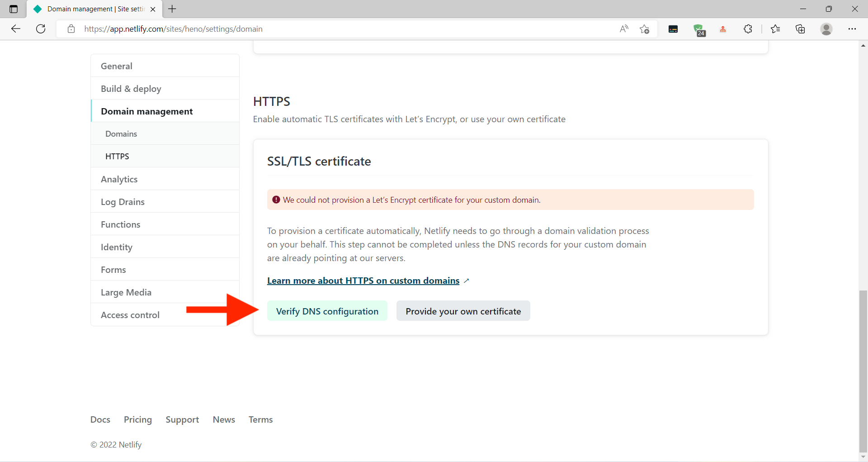Open Learn more about HTTPS on custom domains

coord(363,281)
